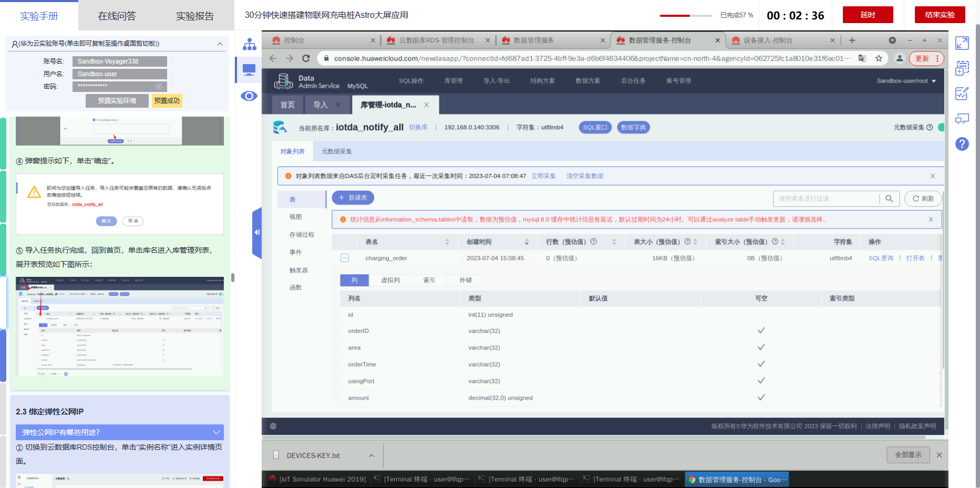Open the SQL窗口 button
This screenshot has width=980, height=488.
click(x=595, y=127)
